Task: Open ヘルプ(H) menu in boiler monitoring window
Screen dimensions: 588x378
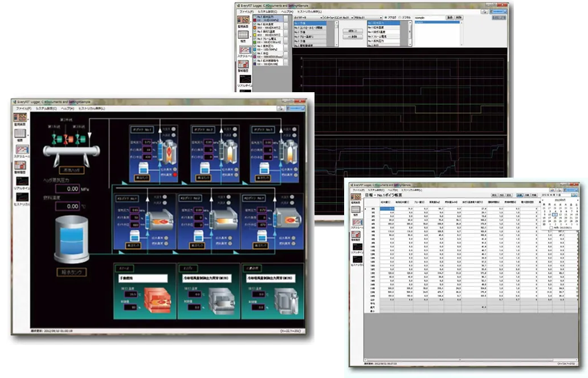Action: coord(67,109)
